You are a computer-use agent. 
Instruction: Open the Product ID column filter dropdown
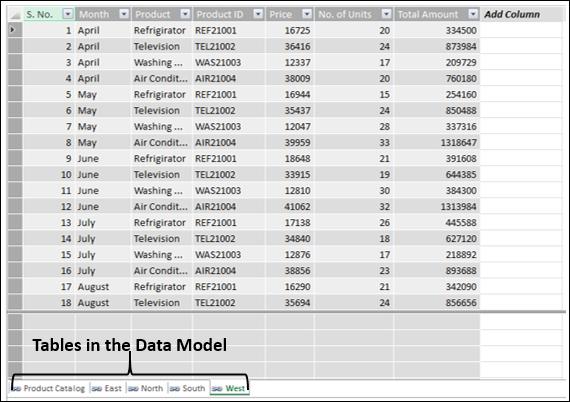258,14
